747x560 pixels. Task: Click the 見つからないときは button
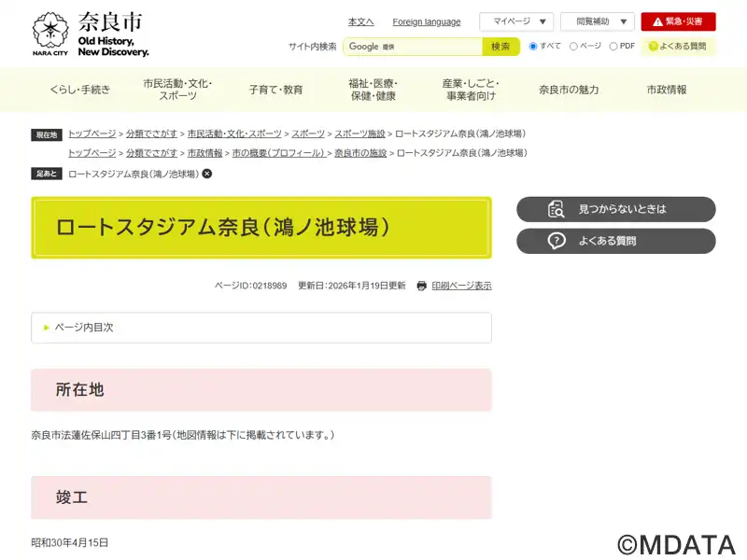coord(616,209)
